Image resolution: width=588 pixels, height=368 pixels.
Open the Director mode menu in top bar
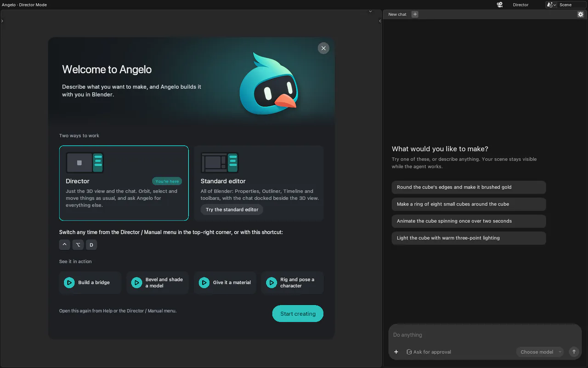coord(520,5)
